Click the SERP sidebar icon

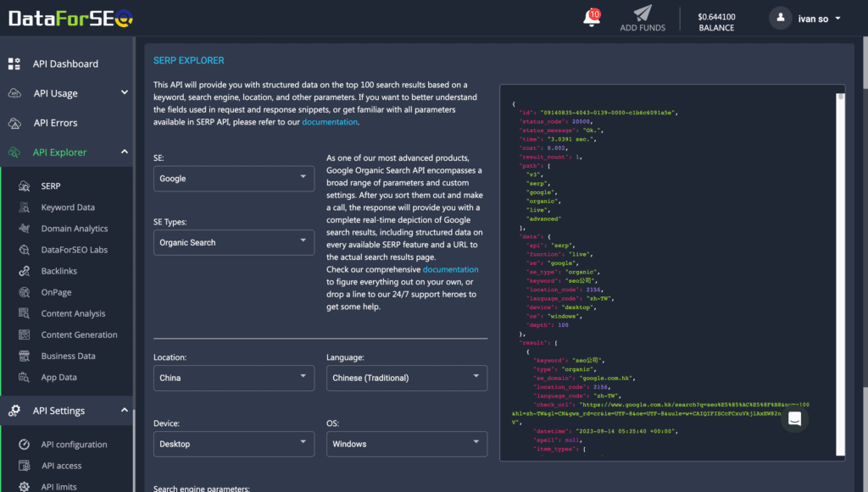25,186
